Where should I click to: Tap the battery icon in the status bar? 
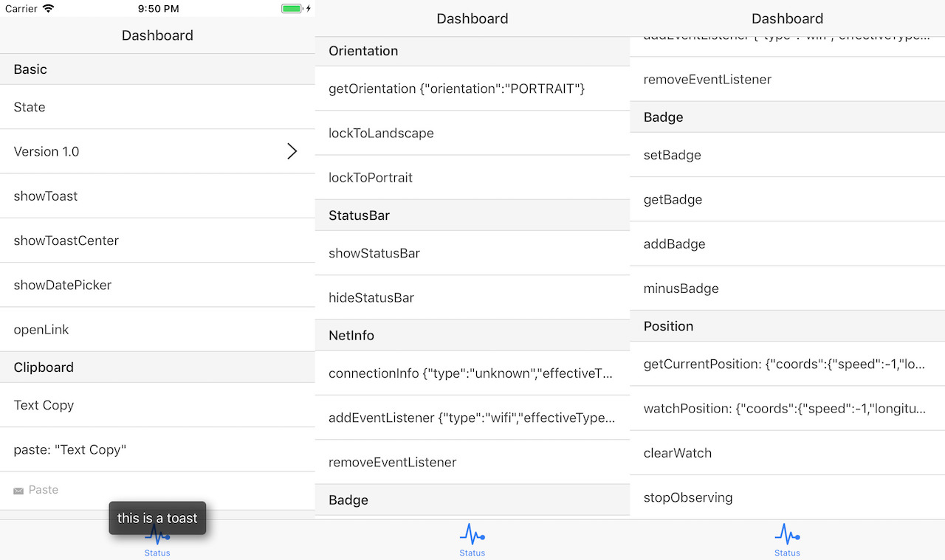pyautogui.click(x=292, y=8)
